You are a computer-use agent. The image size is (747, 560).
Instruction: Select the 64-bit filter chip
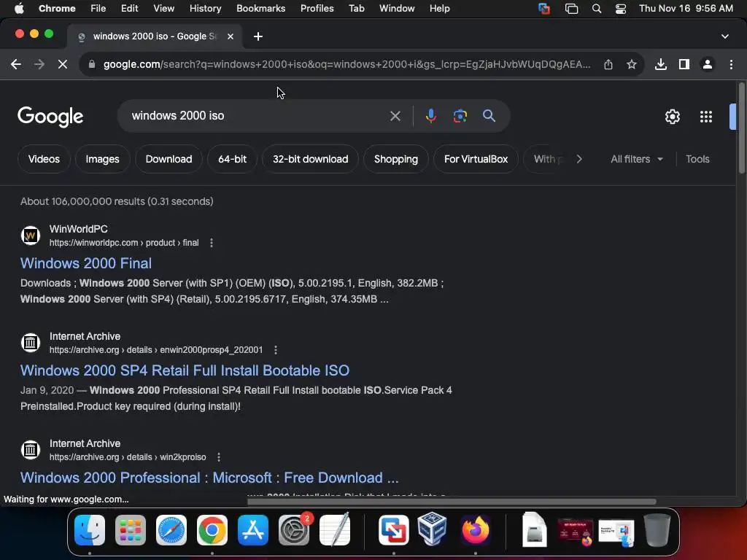point(233,159)
